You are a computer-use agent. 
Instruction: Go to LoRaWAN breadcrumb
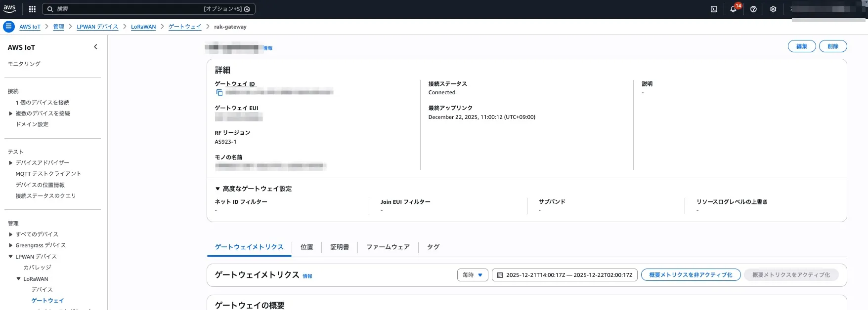click(143, 27)
